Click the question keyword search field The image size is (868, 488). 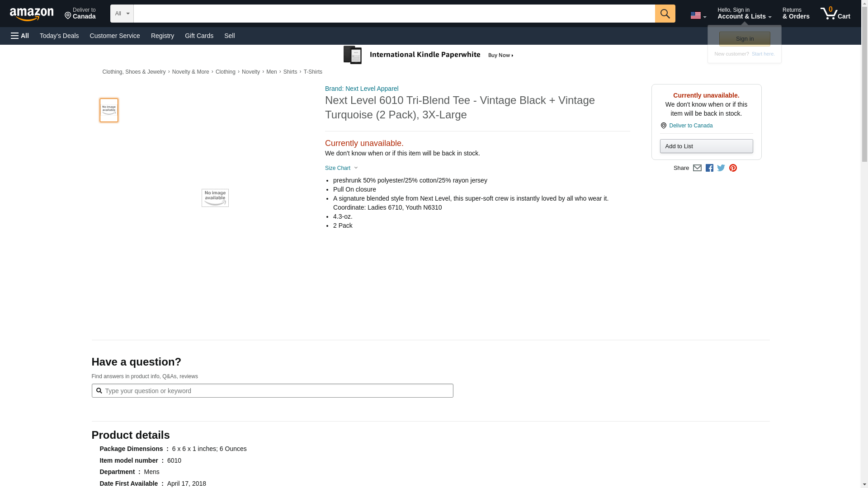coord(272,391)
